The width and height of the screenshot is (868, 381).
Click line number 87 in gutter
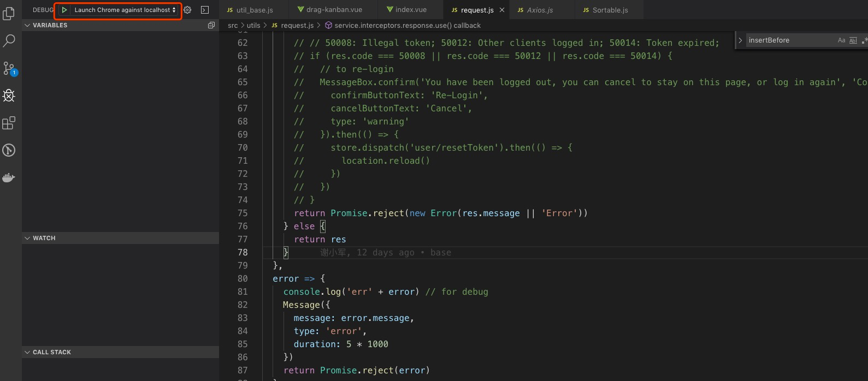click(x=243, y=370)
